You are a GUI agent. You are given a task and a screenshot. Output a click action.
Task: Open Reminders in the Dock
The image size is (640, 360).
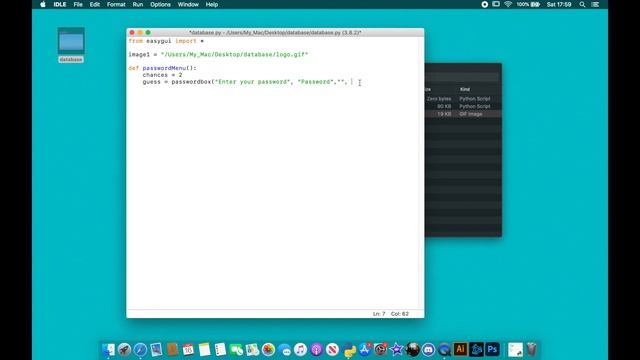pos(220,349)
